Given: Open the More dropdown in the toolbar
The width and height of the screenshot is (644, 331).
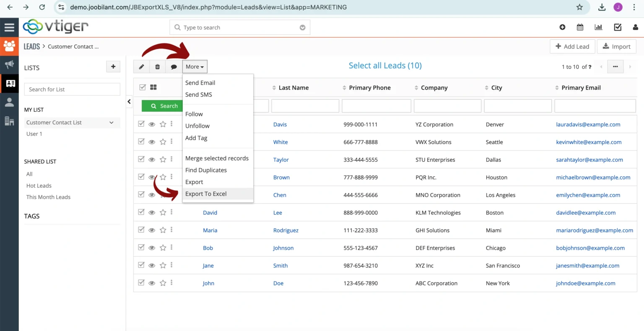Looking at the screenshot, I should pos(194,66).
